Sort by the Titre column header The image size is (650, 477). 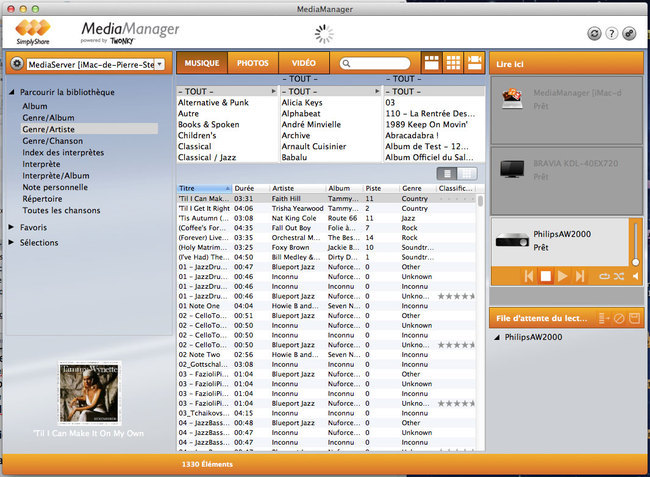204,188
